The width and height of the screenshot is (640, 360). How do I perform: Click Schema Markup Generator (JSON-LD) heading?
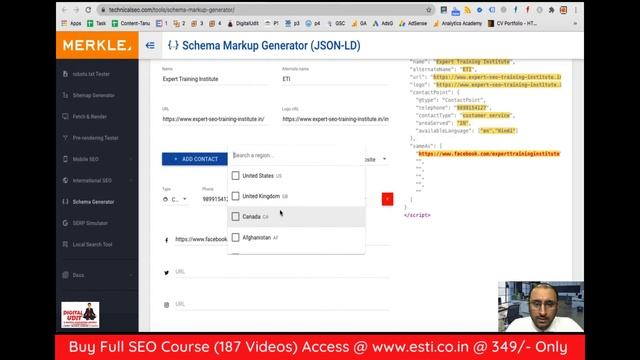[x=271, y=45]
